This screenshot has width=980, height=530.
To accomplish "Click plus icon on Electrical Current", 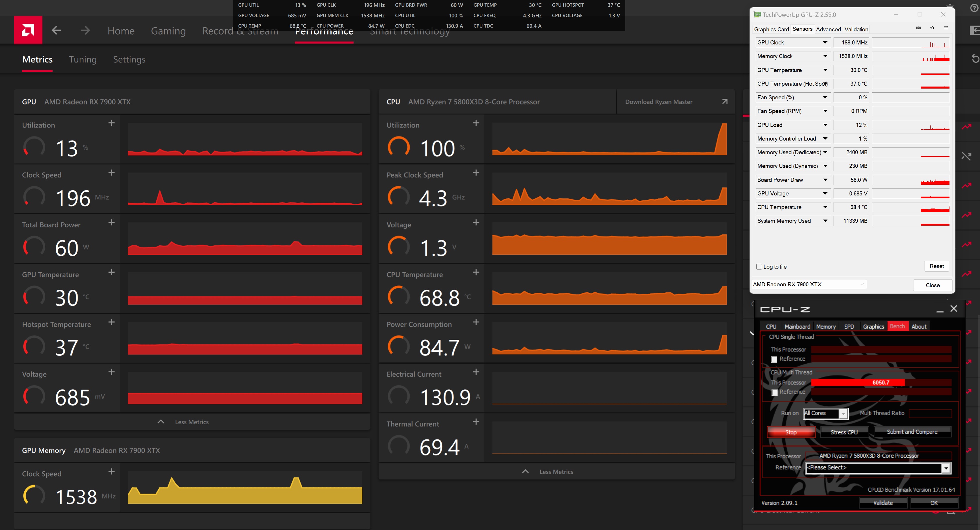I will coord(476,372).
